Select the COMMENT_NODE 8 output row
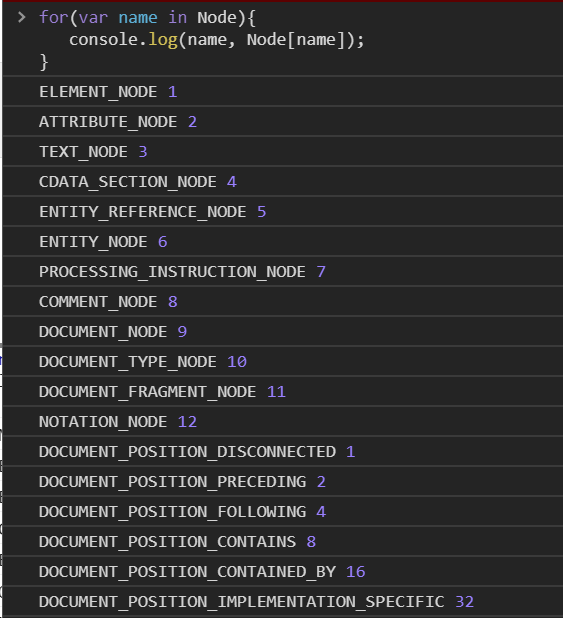The height and width of the screenshot is (618, 563). pos(283,302)
